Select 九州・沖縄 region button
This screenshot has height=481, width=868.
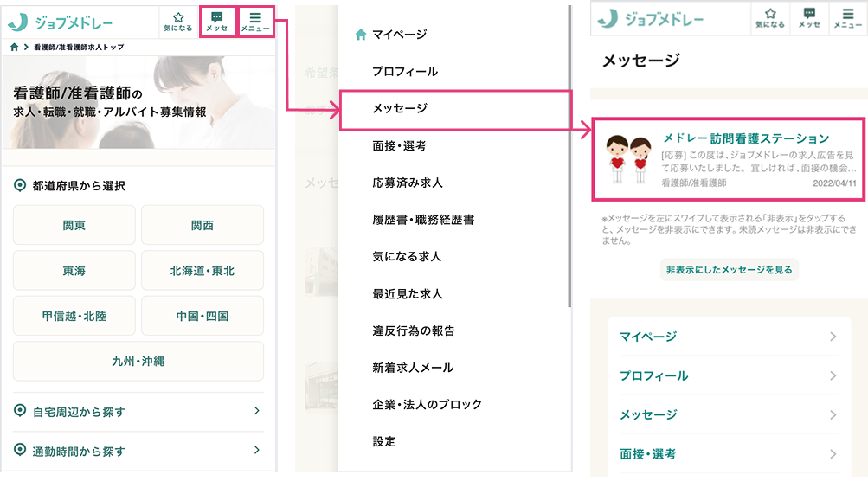point(138,361)
